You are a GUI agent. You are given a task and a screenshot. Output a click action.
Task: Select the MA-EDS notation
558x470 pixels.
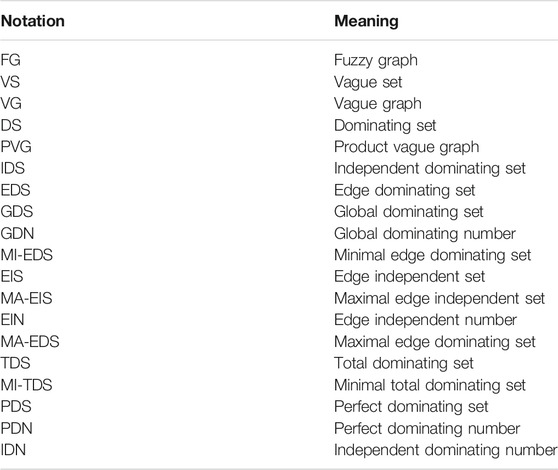pyautogui.click(x=30, y=342)
